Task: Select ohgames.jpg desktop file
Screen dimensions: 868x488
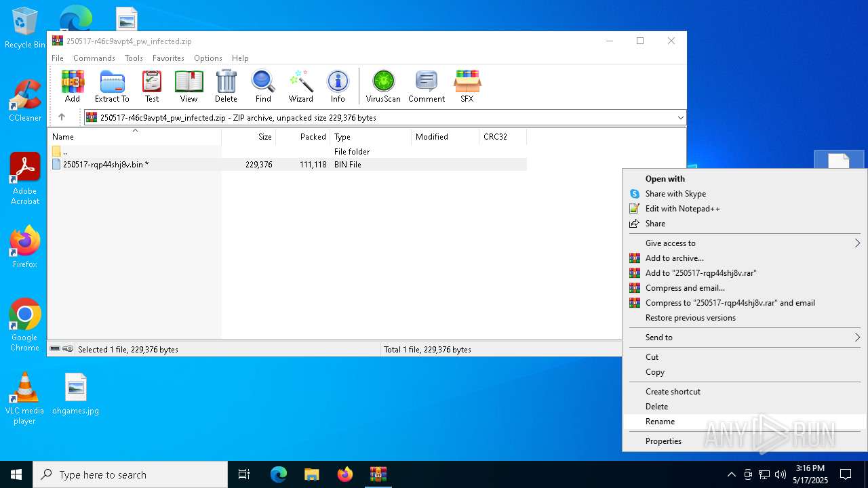Action: 76,394
